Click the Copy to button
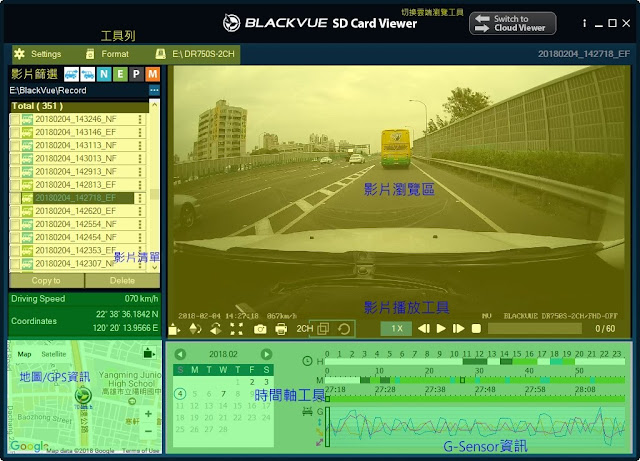The height and width of the screenshot is (461, 640). click(x=46, y=281)
